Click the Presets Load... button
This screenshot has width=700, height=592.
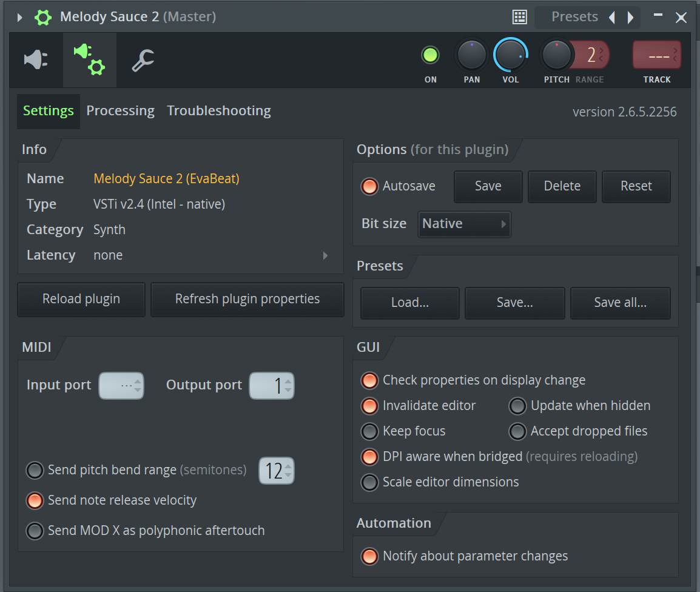point(410,303)
